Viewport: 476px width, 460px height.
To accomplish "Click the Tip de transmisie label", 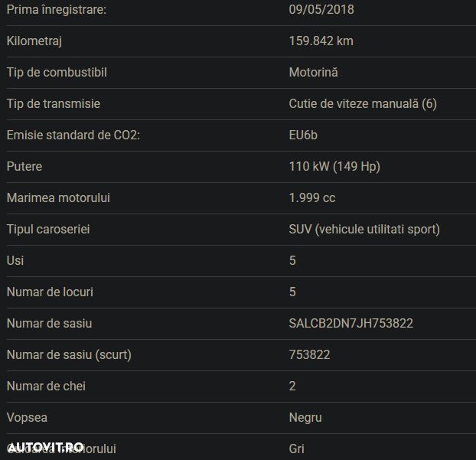I will coord(54,103).
